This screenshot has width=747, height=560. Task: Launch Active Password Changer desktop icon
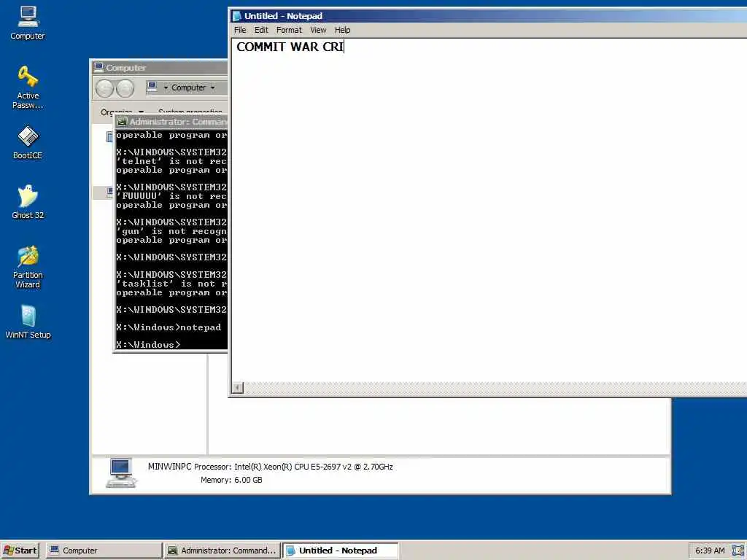point(28,87)
